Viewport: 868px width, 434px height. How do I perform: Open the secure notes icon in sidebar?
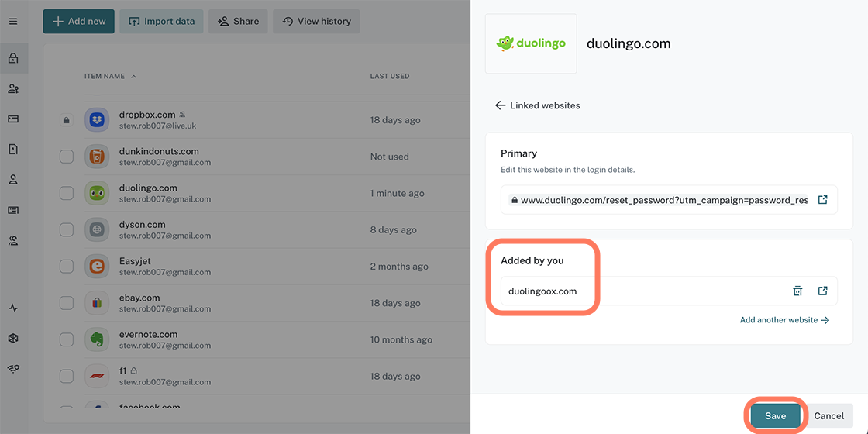tap(13, 149)
